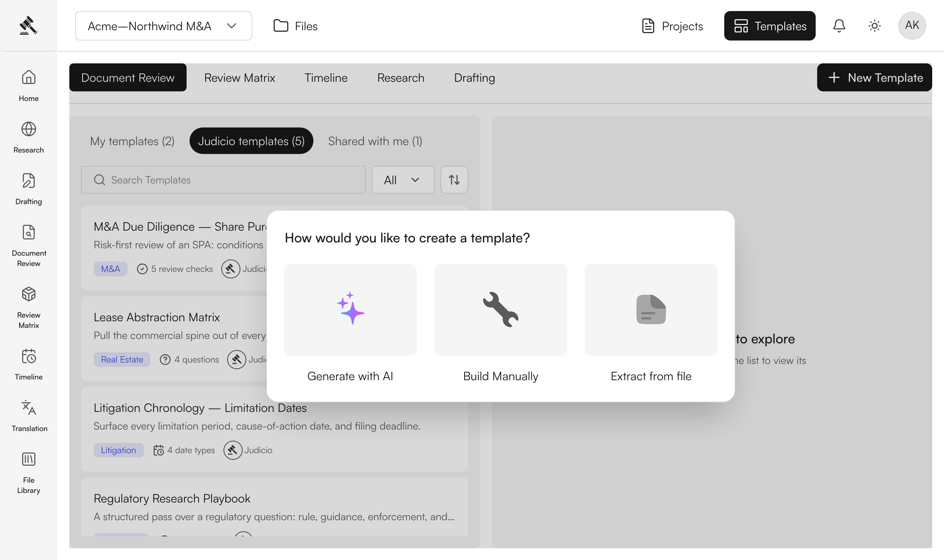Click the Extract from file label
Viewport: 944px width, 560px height.
pos(651,376)
